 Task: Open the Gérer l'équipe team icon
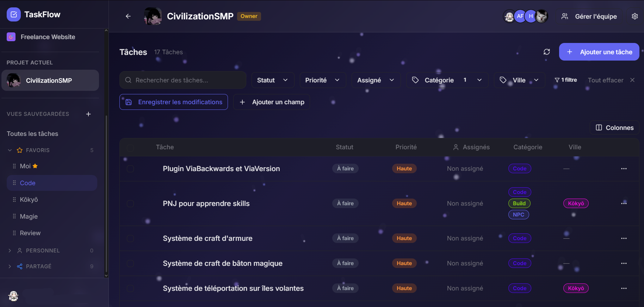(565, 16)
